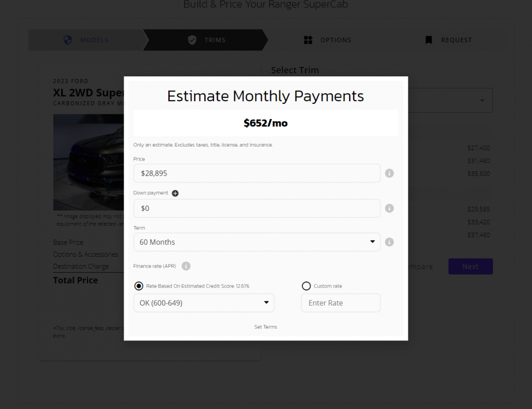Click the $652/mo estimated payment
Screen dimensions: 532x409
265,123
